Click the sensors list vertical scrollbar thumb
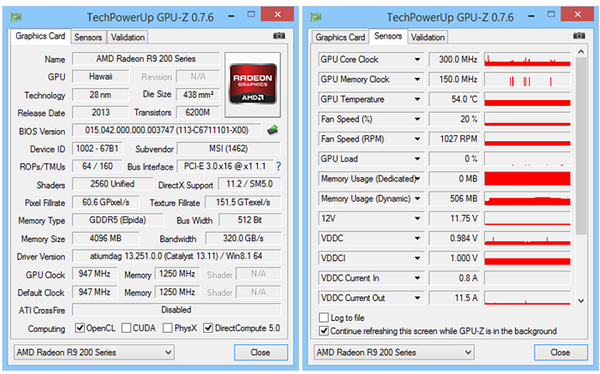 [x=581, y=146]
